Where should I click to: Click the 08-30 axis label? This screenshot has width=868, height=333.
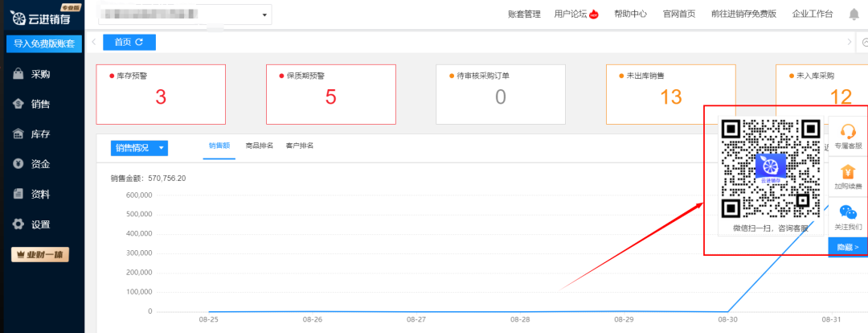coord(727,319)
